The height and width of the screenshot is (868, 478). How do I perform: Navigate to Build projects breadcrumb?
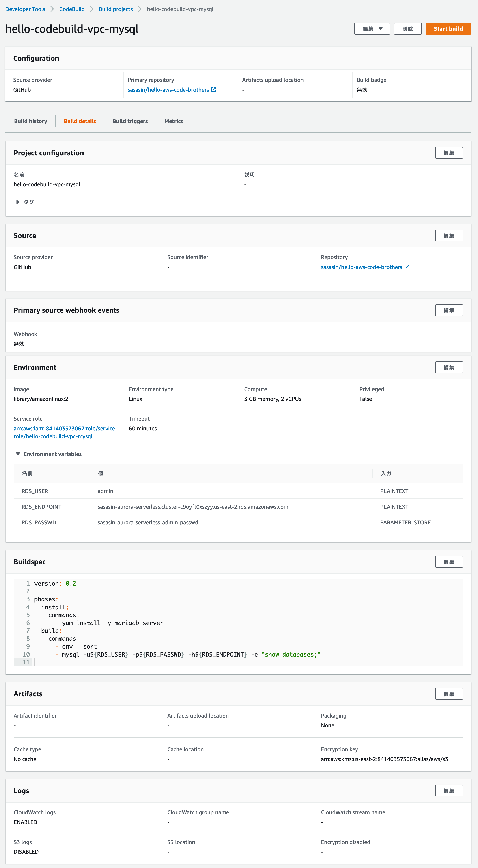(x=115, y=9)
